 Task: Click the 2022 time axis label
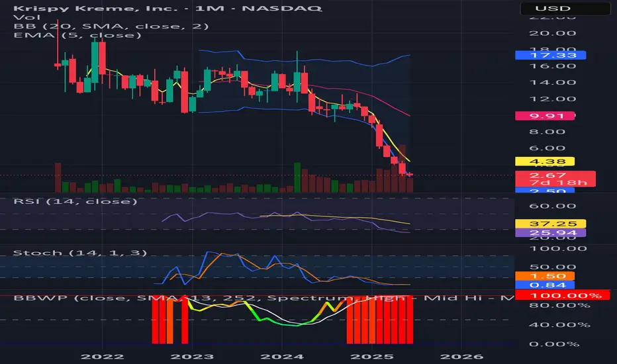[103, 357]
